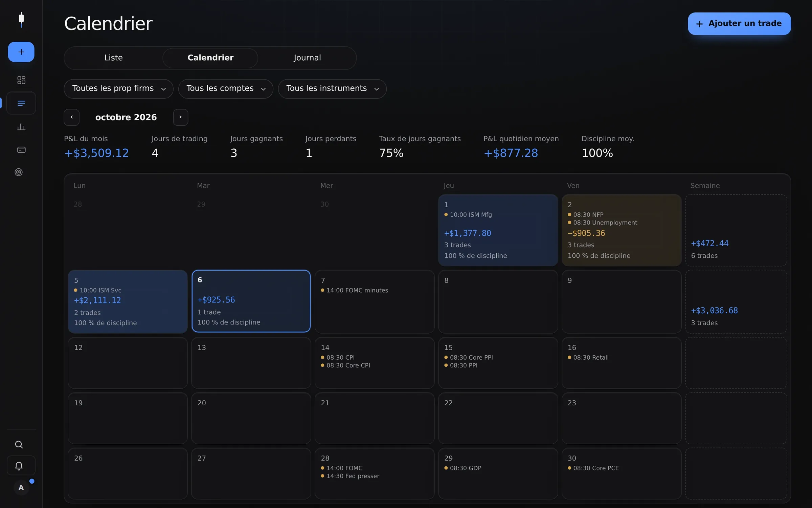This screenshot has height=508, width=812.
Task: Expand the Tous les instruments dropdown
Action: pos(332,89)
